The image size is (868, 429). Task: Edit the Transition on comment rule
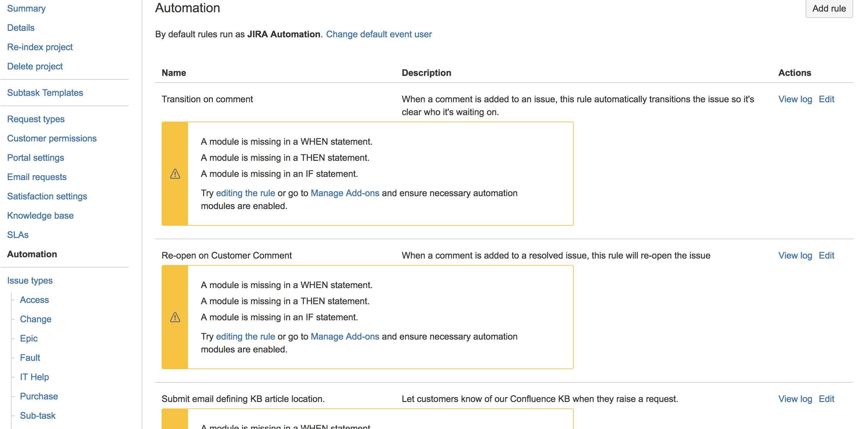[x=826, y=99]
